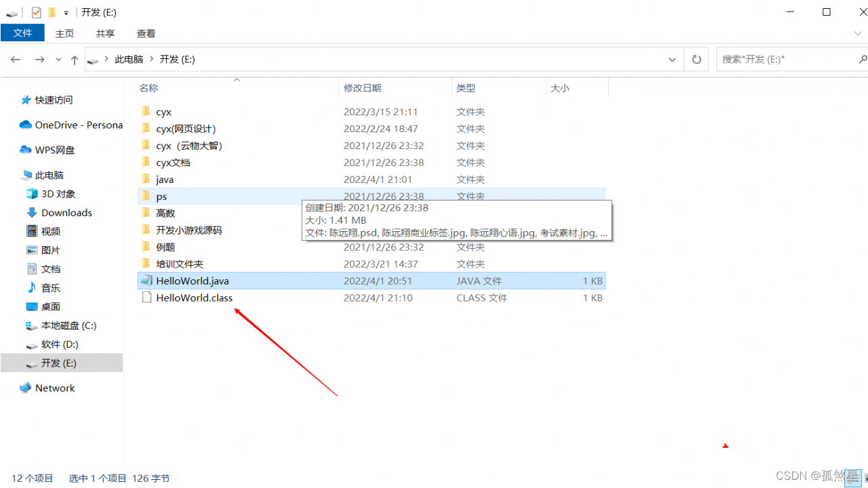The height and width of the screenshot is (488, 868).
Task: Click the HelloWorld.class file icon
Action: coord(146,298)
